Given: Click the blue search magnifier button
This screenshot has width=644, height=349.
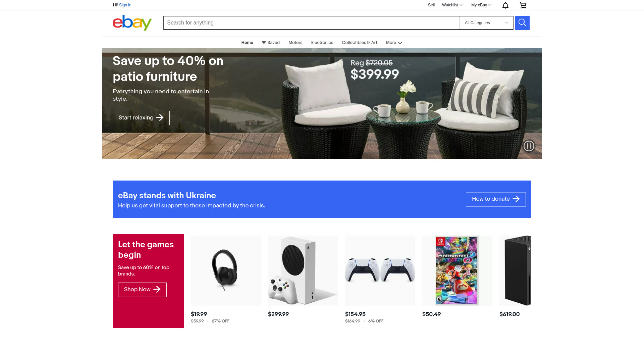Looking at the screenshot, I should click(x=522, y=23).
